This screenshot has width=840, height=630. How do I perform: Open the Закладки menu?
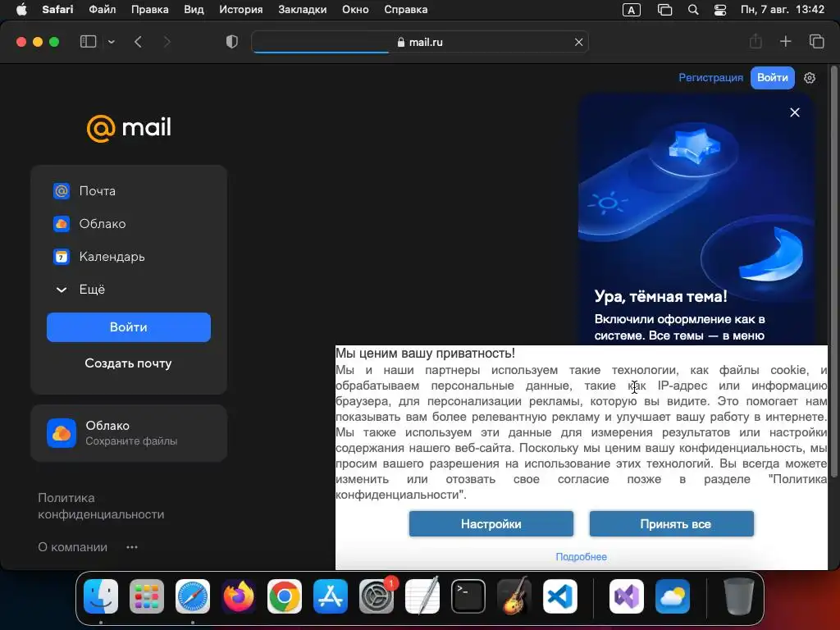[302, 10]
